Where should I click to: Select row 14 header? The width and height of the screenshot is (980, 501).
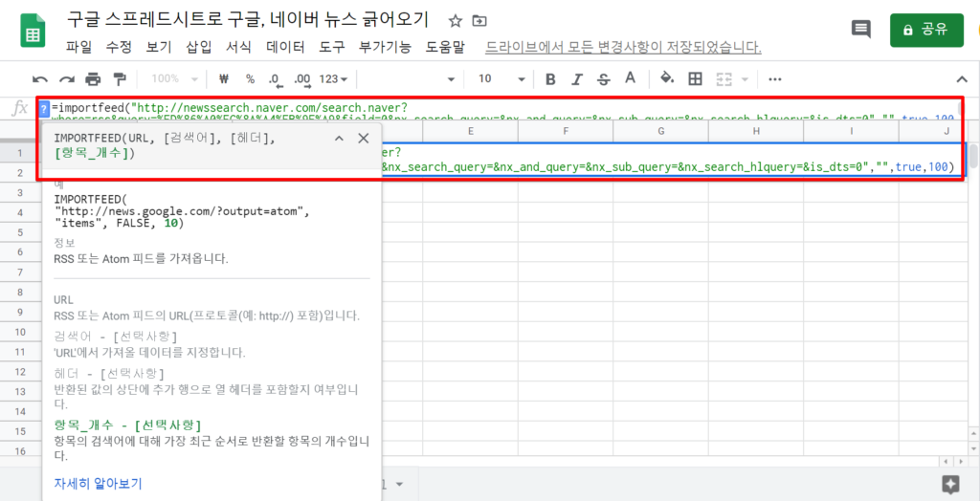pos(20,412)
